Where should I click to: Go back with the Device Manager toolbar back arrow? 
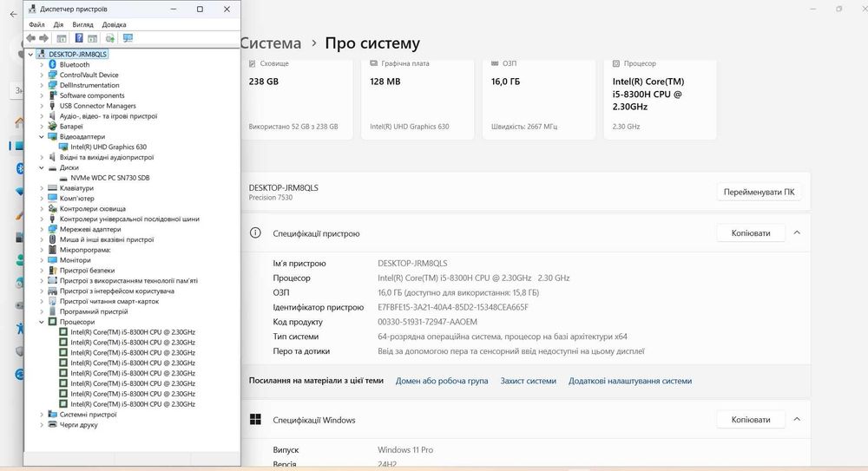point(30,38)
